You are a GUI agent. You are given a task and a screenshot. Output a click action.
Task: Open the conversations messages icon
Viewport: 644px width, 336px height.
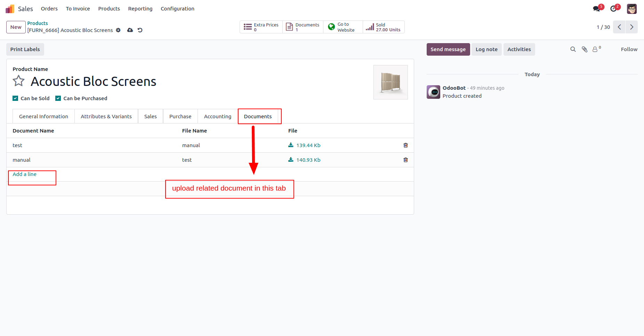coord(597,9)
